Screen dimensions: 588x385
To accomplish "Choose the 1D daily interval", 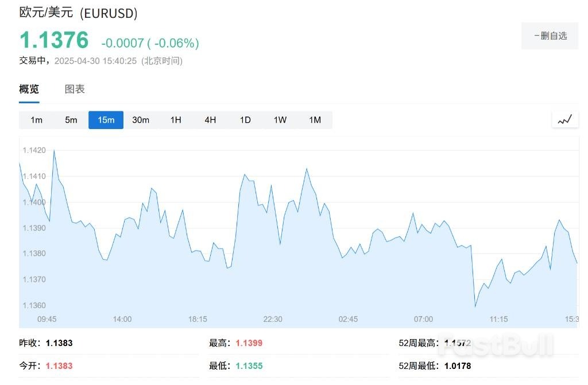I will coord(245,120).
